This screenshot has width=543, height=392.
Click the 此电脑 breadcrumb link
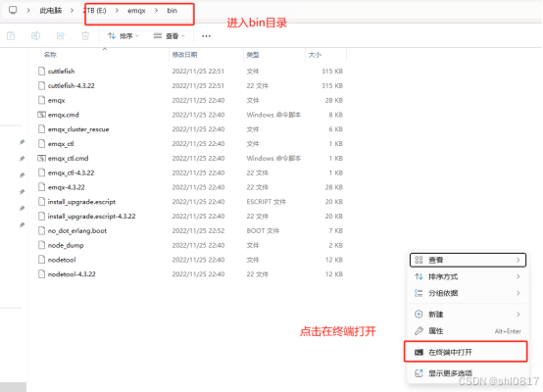click(x=51, y=11)
